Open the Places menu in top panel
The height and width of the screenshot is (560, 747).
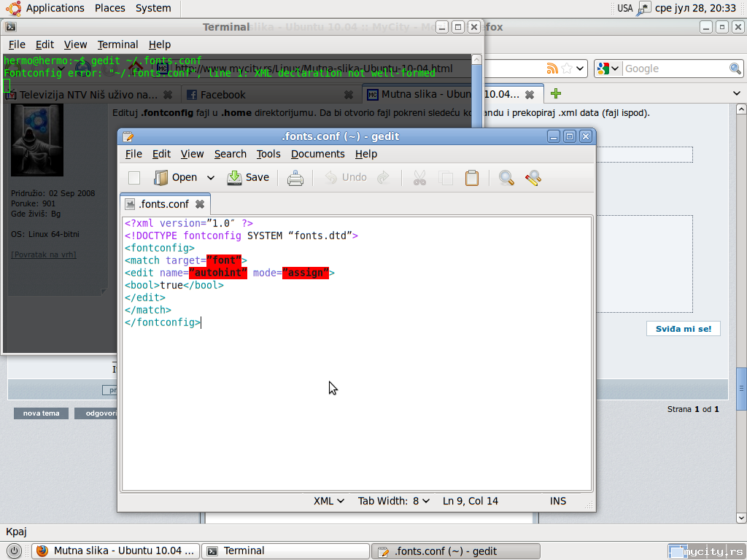coord(109,8)
